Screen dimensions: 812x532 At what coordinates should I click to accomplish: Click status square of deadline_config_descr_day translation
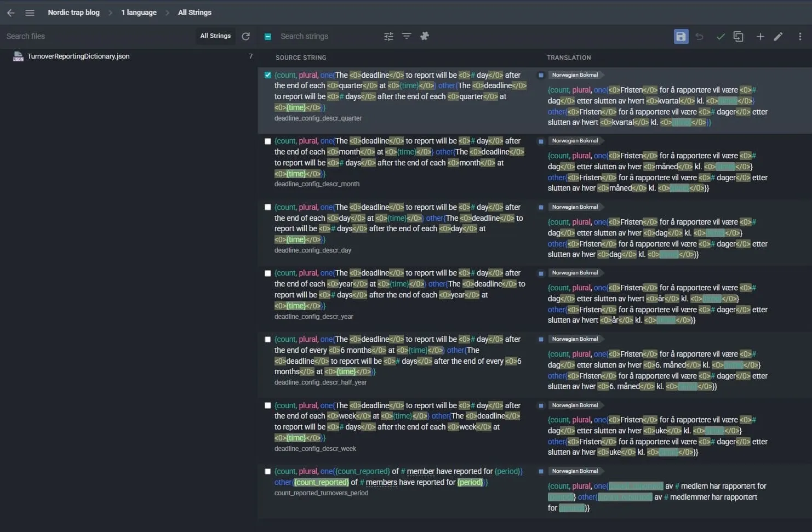[x=541, y=207]
